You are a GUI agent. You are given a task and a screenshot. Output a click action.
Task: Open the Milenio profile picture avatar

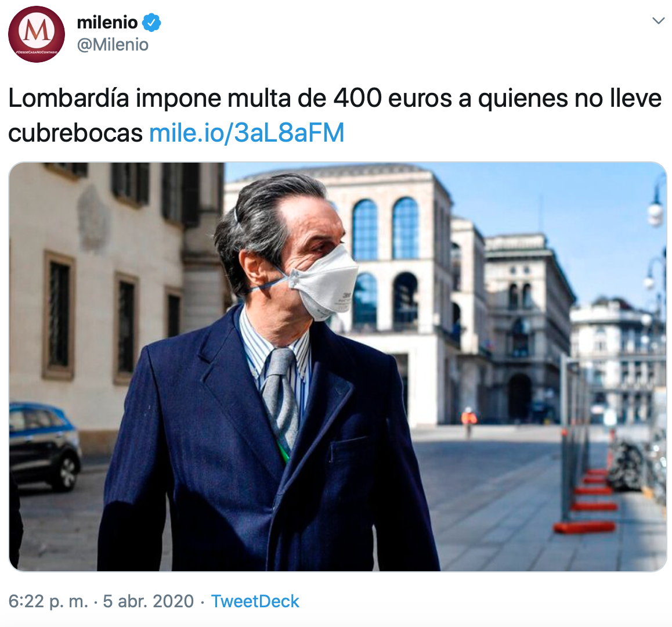[x=37, y=34]
